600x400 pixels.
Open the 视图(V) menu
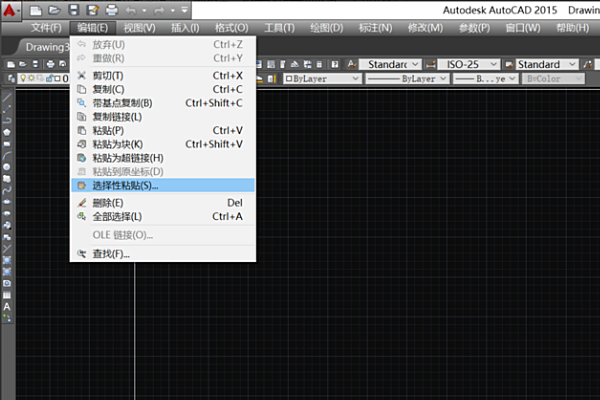click(x=139, y=28)
